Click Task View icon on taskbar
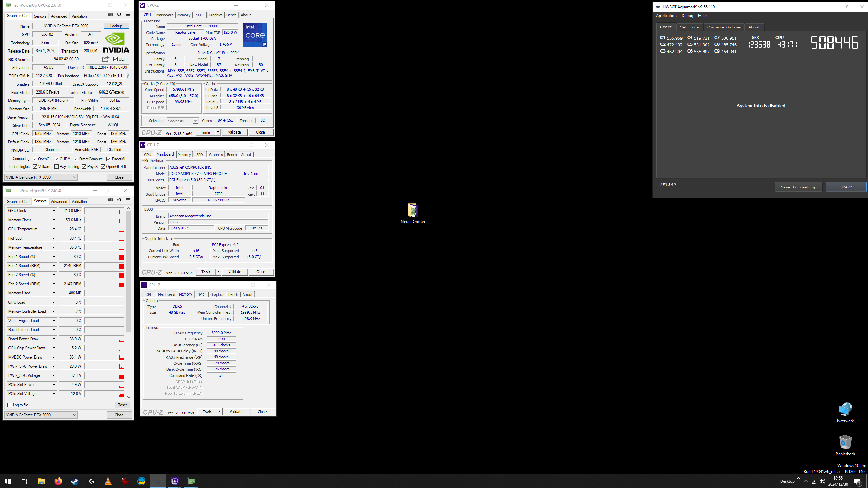 pos(24,481)
